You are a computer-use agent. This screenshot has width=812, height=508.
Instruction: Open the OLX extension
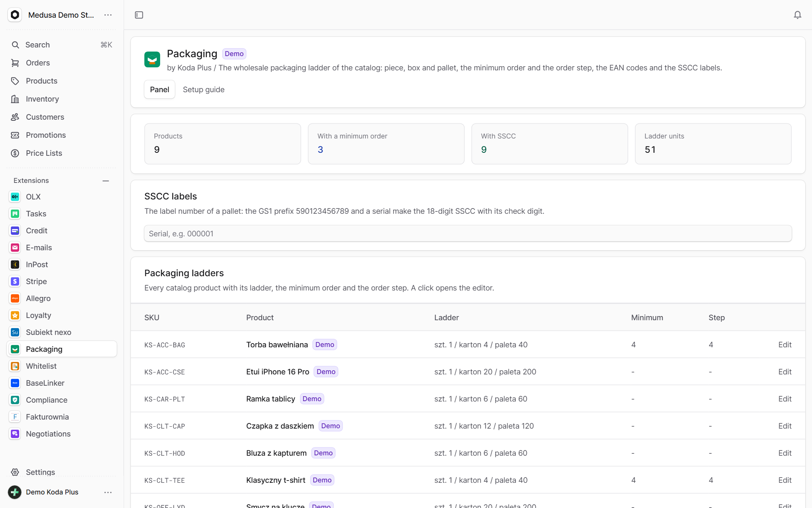62,197
